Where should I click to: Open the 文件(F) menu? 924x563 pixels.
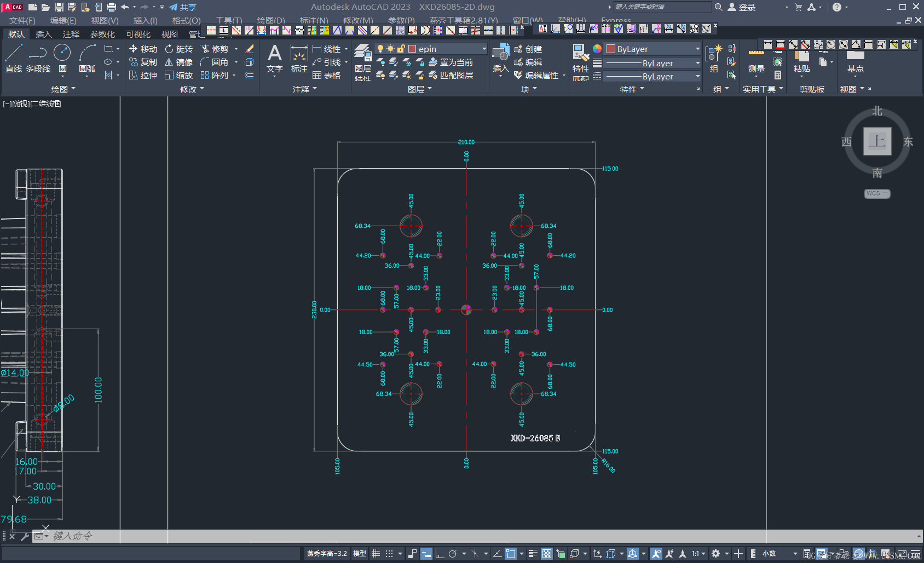click(x=22, y=20)
